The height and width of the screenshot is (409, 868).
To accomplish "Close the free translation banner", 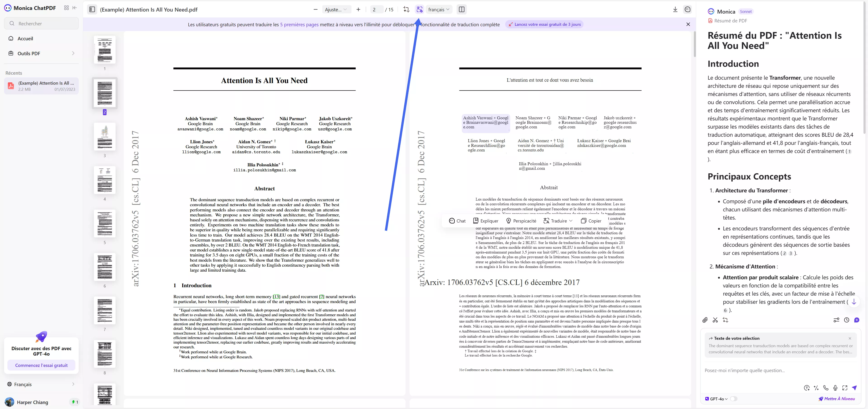I will coord(688,24).
